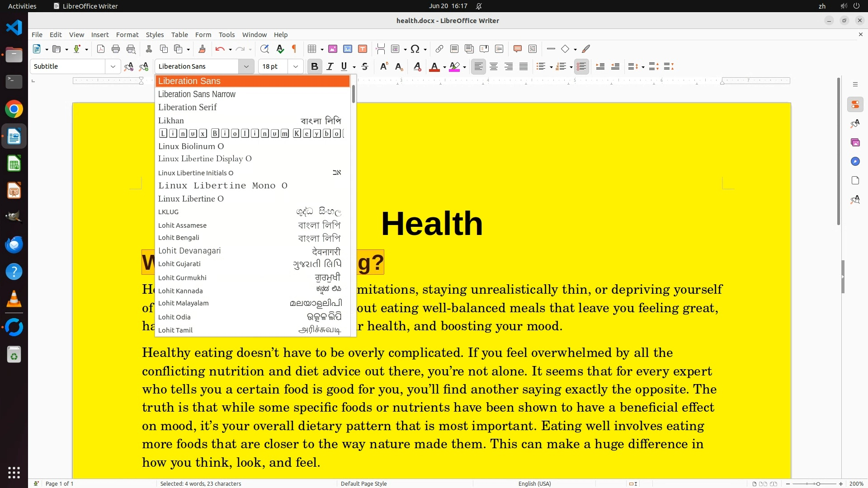Choose Lohit Devanagari font entry

[189, 251]
